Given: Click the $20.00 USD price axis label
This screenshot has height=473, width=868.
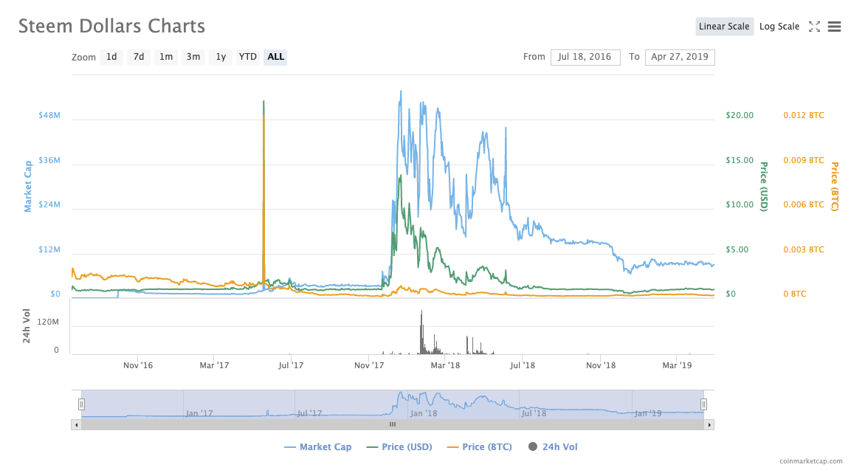Looking at the screenshot, I should pos(740,116).
